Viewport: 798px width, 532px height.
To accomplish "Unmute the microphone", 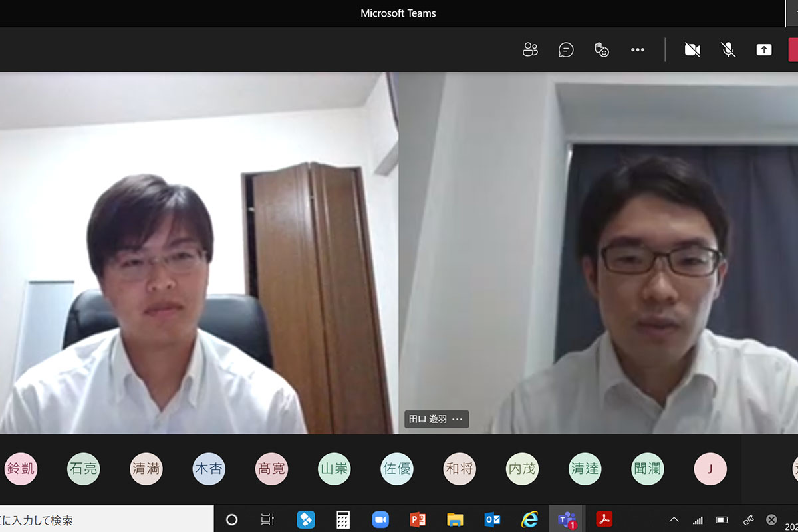I will click(728, 50).
